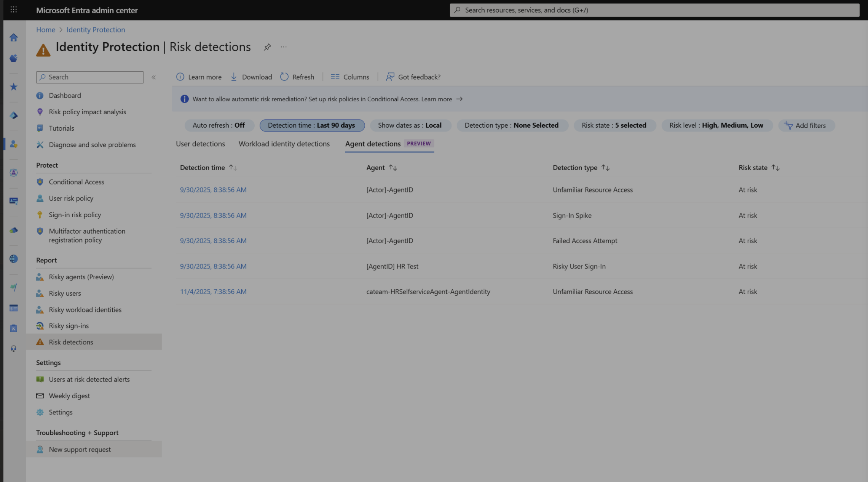Open User risk policy
Image resolution: width=868 pixels, height=482 pixels.
click(71, 199)
